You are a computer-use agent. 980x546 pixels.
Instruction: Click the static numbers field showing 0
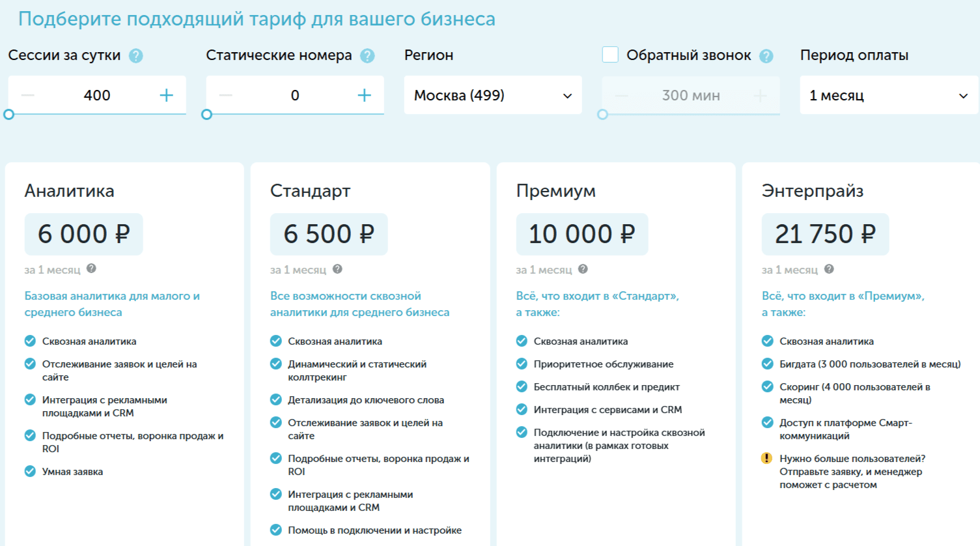(295, 94)
